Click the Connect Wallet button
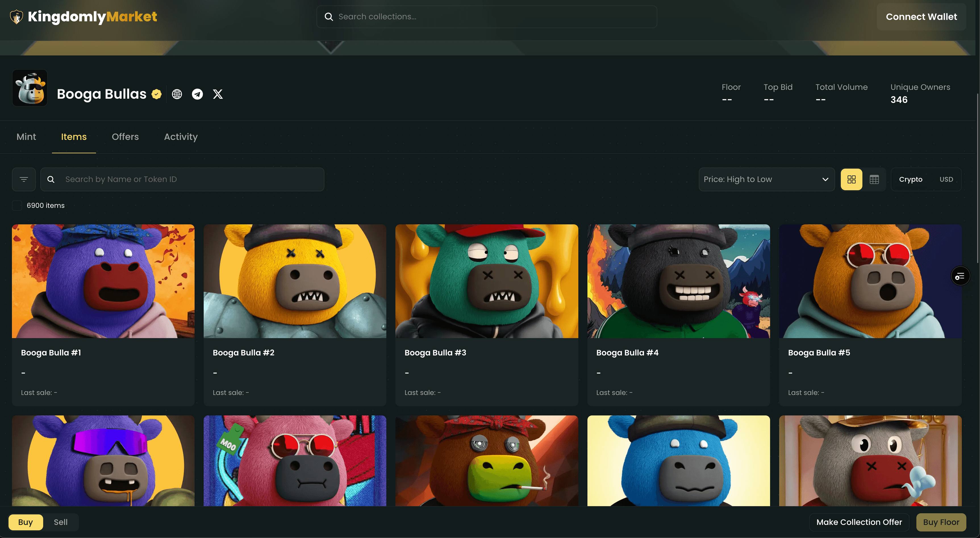The width and height of the screenshot is (980, 538). [921, 16]
